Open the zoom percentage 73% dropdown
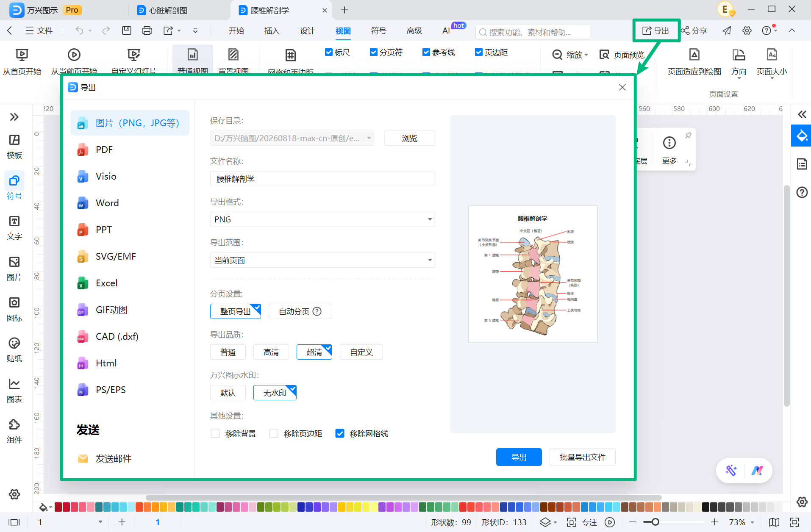The width and height of the screenshot is (811, 532). [752, 522]
